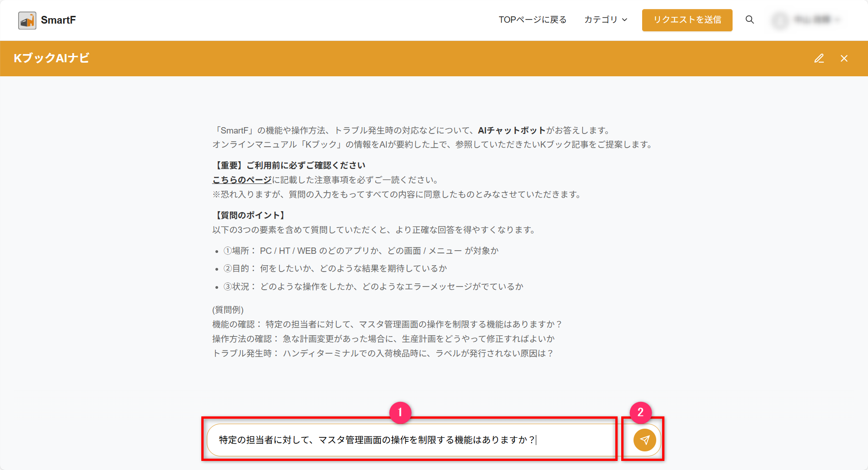
Task: Start a new chat with pencil icon
Action: click(x=819, y=59)
